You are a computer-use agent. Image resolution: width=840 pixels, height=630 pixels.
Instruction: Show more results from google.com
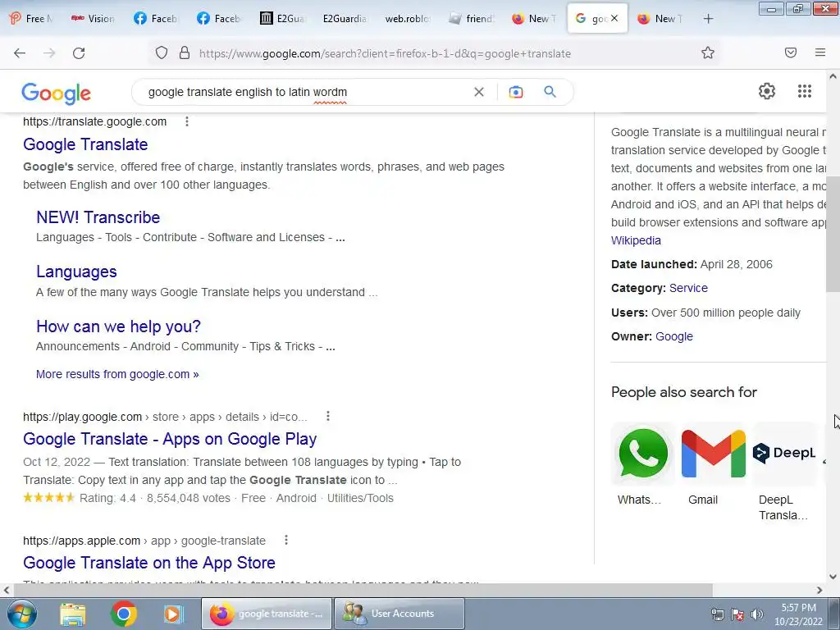click(x=117, y=374)
